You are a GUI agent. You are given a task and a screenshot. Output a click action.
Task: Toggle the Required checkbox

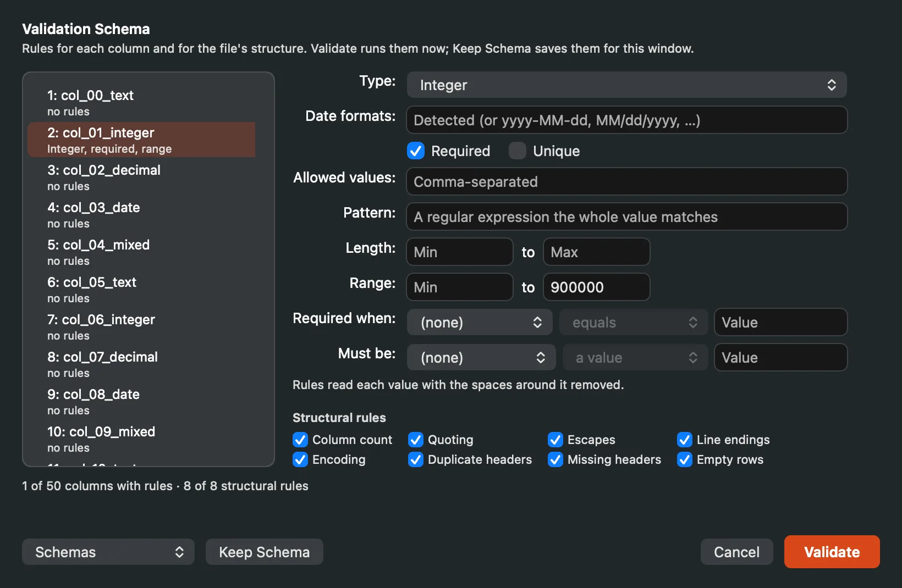[x=416, y=151]
